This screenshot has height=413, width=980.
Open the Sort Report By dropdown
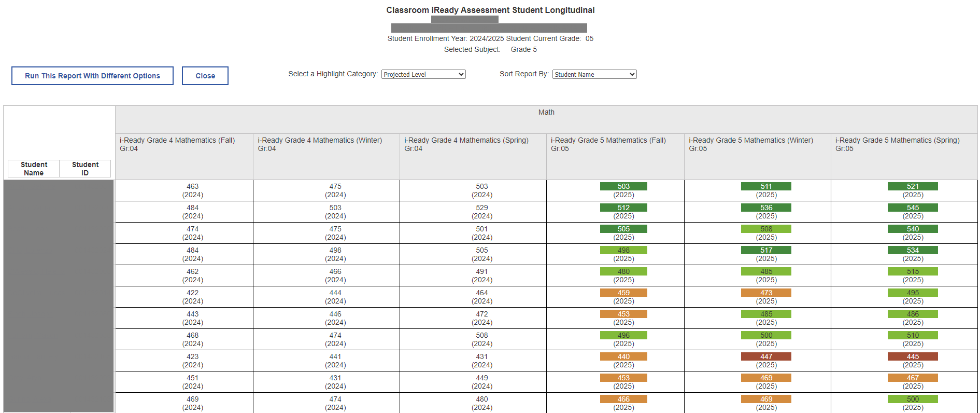pos(594,74)
